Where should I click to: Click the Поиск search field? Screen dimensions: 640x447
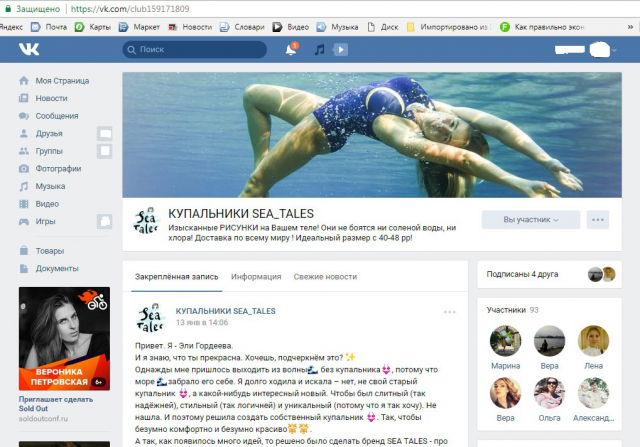[195, 49]
